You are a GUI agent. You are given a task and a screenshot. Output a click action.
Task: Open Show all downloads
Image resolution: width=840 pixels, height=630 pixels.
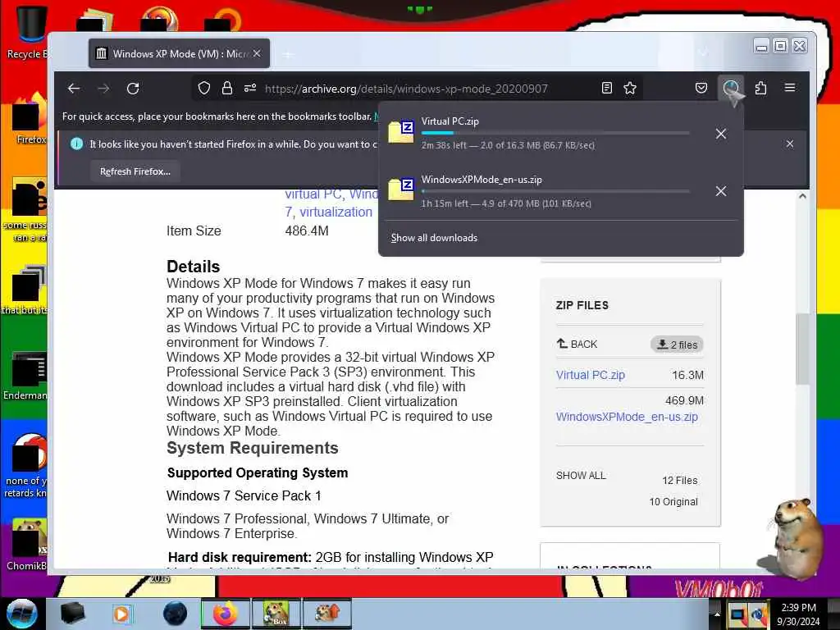coord(434,238)
